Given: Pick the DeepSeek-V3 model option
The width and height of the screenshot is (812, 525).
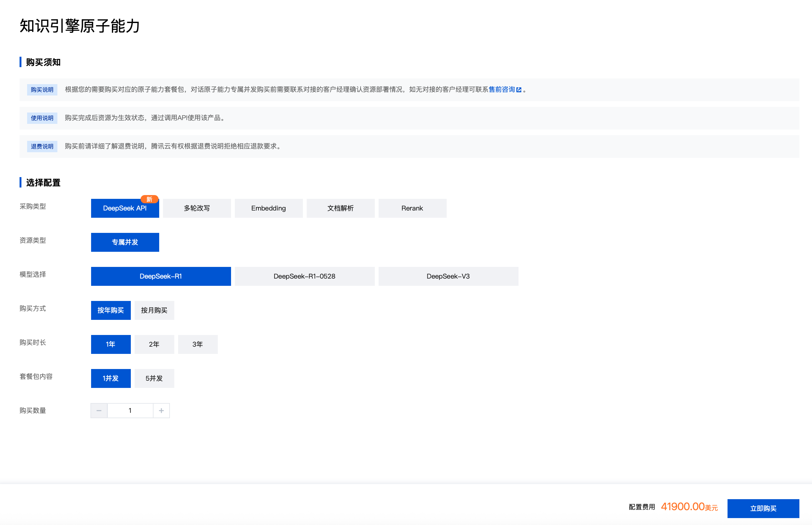Looking at the screenshot, I should point(448,276).
